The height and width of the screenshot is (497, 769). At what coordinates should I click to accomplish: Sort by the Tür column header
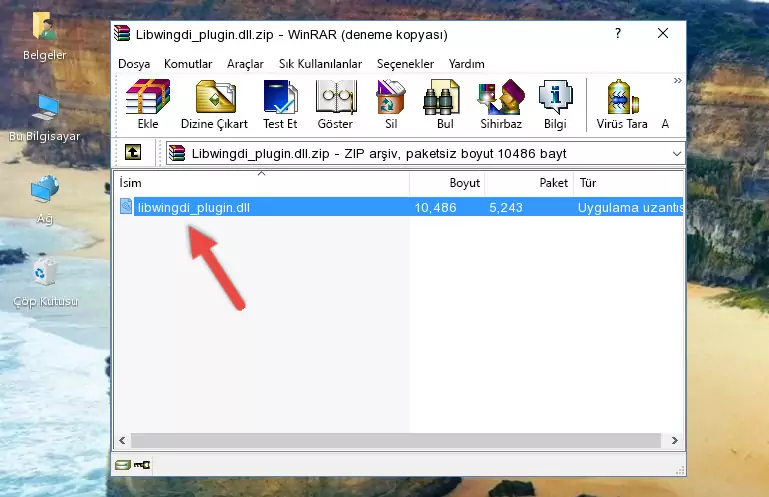click(x=629, y=183)
